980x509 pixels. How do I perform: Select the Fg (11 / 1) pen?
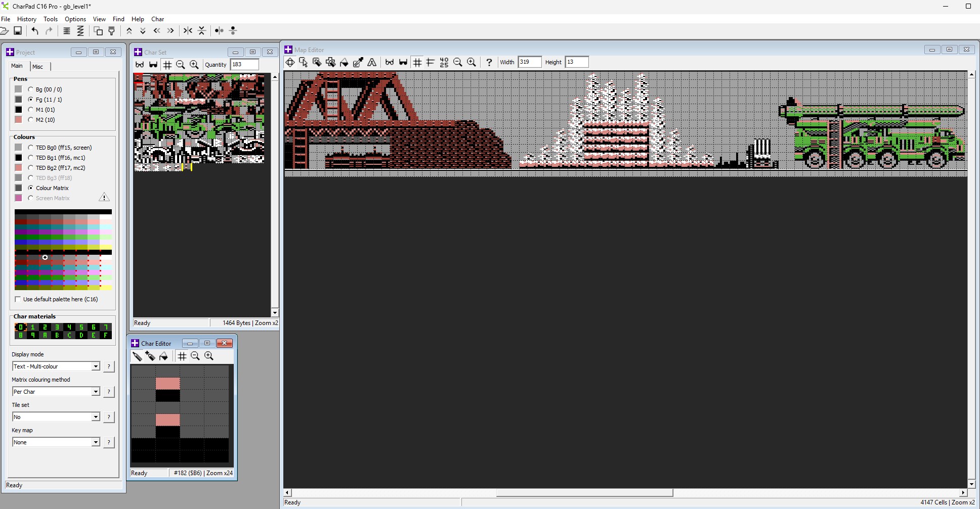[x=31, y=100]
